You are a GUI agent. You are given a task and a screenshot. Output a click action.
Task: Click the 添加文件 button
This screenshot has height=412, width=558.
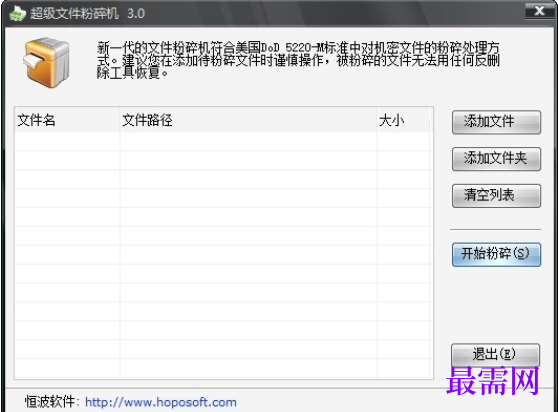(496, 122)
